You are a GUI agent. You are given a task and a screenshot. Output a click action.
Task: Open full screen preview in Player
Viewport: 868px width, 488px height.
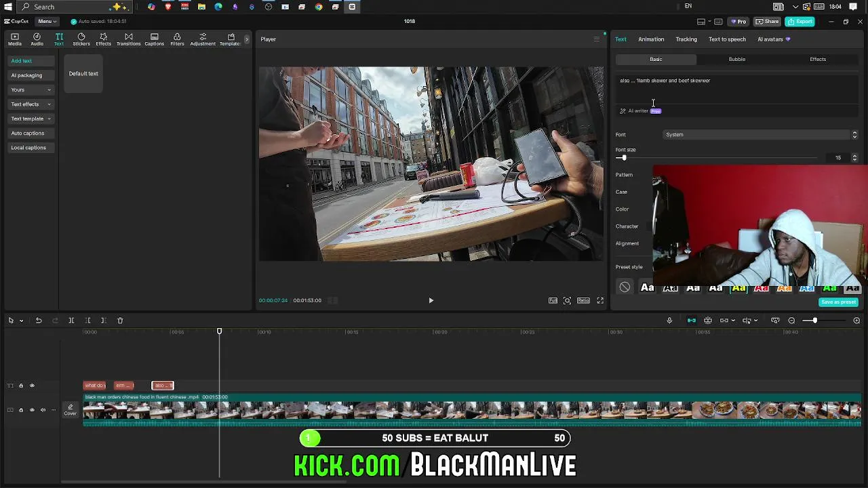pyautogui.click(x=600, y=300)
